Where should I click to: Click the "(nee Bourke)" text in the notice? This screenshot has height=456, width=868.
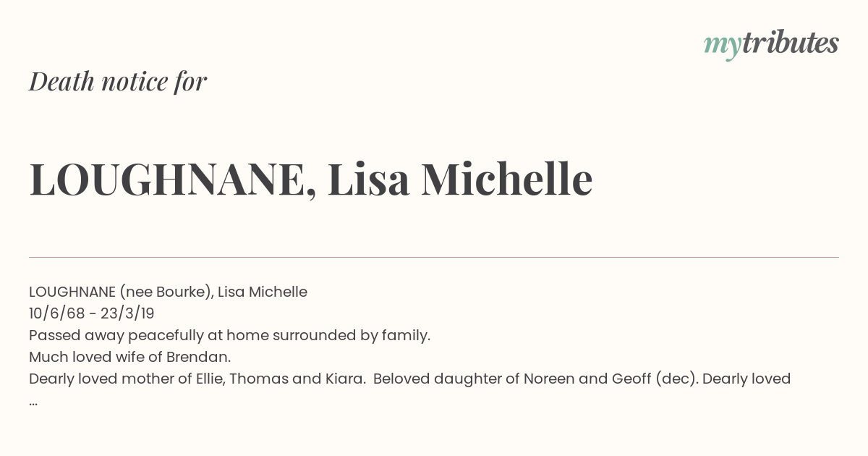click(x=166, y=292)
